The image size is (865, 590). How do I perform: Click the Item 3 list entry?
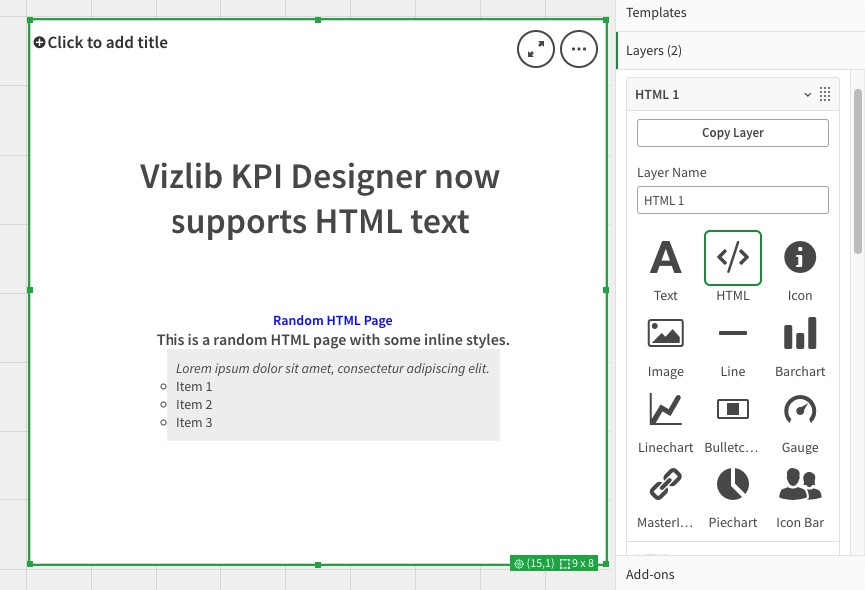(194, 422)
